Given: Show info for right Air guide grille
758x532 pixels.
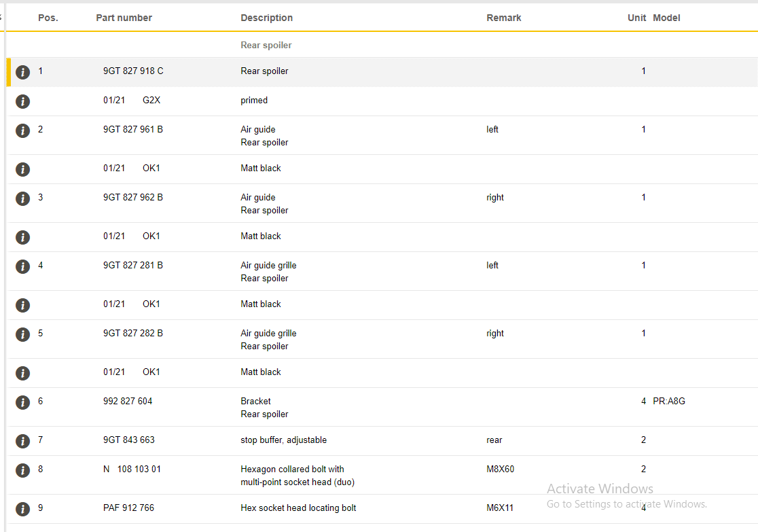Looking at the screenshot, I should [23, 334].
